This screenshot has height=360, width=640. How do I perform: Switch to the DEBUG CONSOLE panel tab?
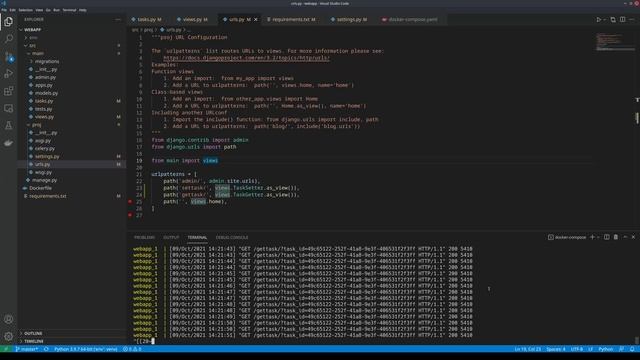232,237
